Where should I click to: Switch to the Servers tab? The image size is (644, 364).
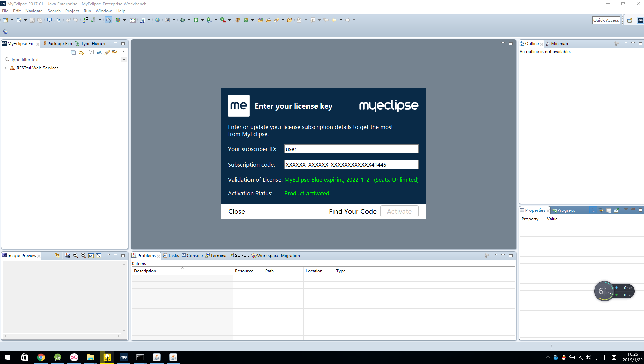[239, 256]
